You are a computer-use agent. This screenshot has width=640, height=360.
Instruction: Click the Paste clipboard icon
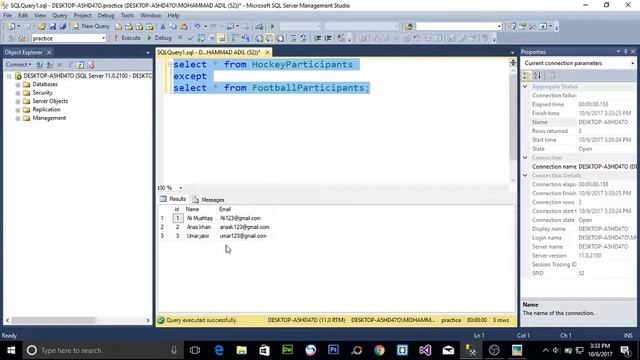[x=184, y=27]
